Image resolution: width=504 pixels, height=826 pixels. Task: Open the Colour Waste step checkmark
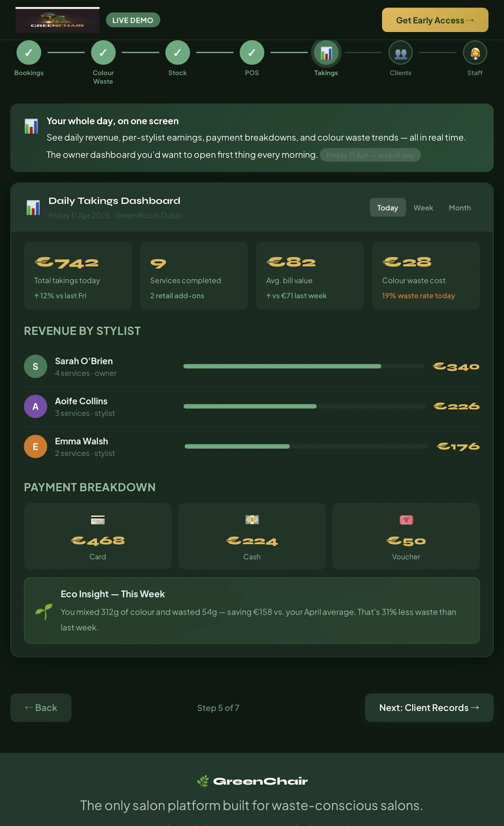(103, 53)
